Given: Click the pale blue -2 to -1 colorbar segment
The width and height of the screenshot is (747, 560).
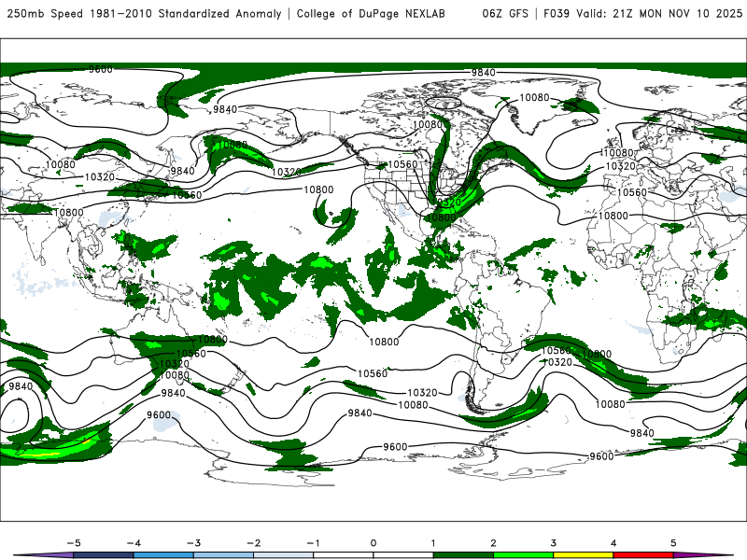Looking at the screenshot, I should point(284,555).
